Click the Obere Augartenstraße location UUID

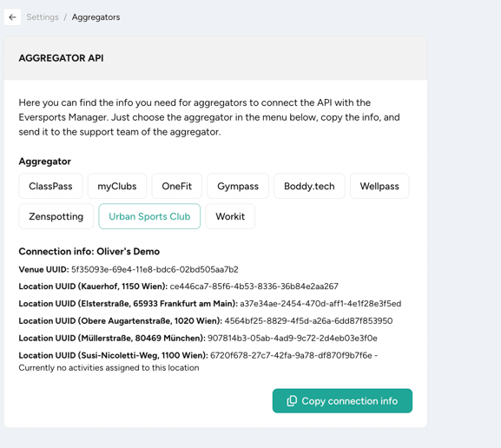(308, 320)
